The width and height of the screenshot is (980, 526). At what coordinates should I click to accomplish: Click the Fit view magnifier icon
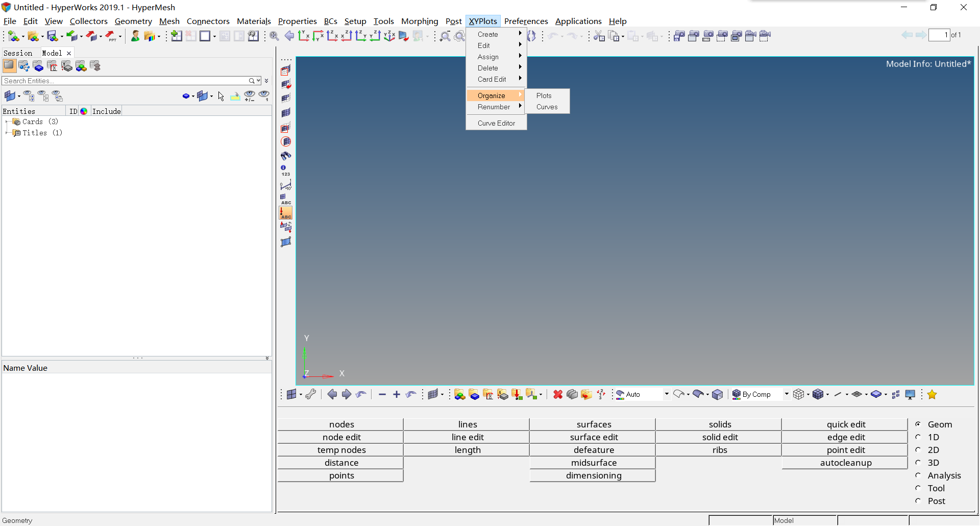[x=274, y=36]
